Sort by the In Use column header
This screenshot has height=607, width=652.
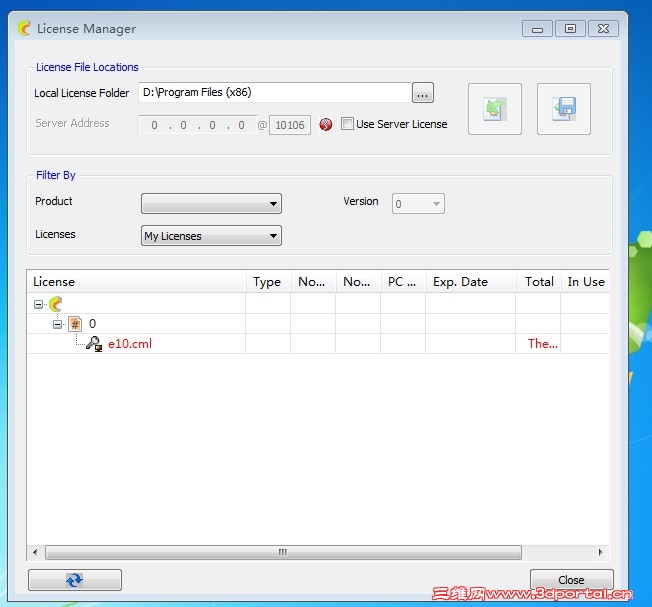(x=585, y=281)
